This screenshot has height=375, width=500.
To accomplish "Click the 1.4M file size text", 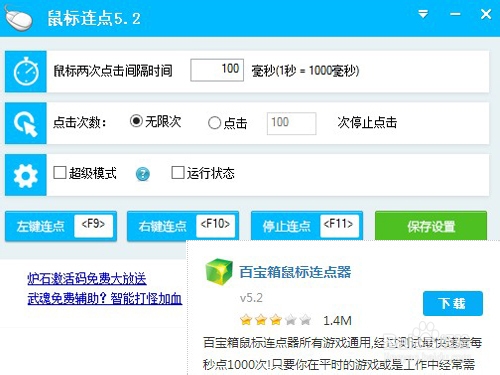I will click(x=337, y=320).
